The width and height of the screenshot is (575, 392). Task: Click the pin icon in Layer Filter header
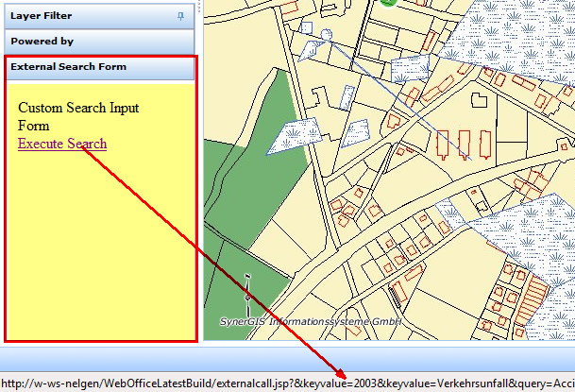(180, 16)
